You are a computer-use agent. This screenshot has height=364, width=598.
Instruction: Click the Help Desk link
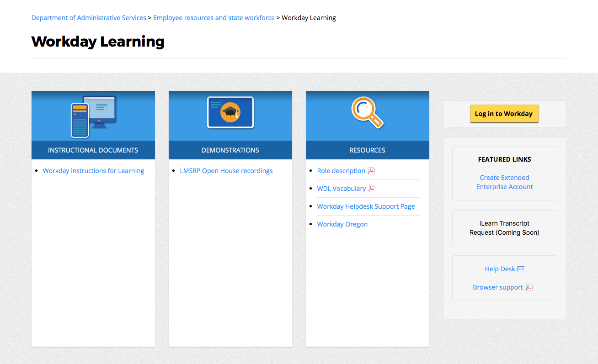coord(500,269)
